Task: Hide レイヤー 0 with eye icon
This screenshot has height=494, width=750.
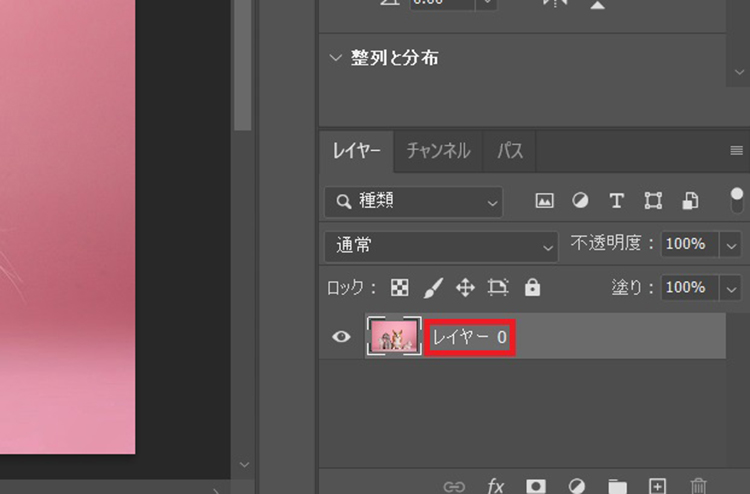Action: 341,337
